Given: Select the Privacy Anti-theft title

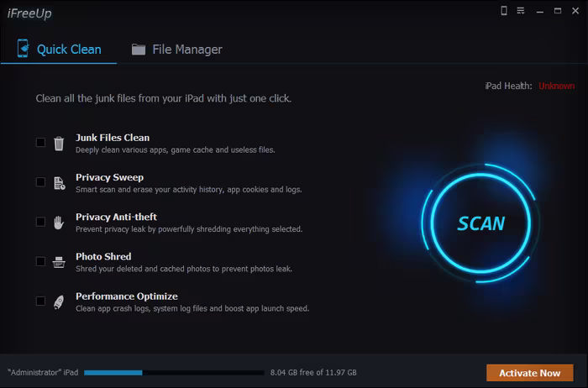Looking at the screenshot, I should pyautogui.click(x=116, y=217).
